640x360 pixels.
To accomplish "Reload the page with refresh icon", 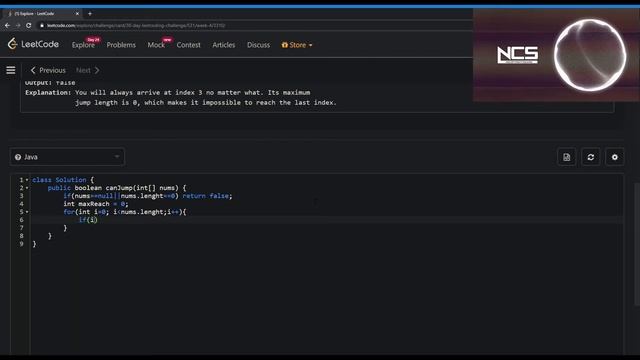I will [29, 25].
